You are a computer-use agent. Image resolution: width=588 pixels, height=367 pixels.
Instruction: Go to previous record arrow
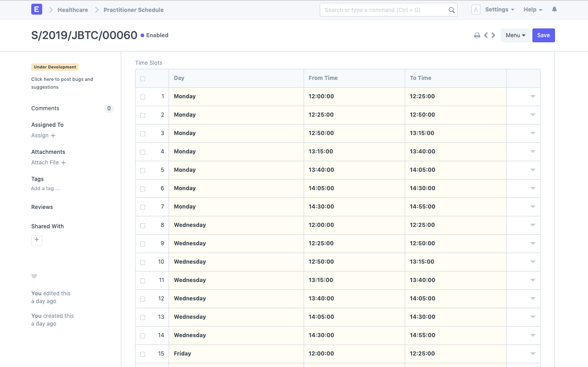coord(486,35)
